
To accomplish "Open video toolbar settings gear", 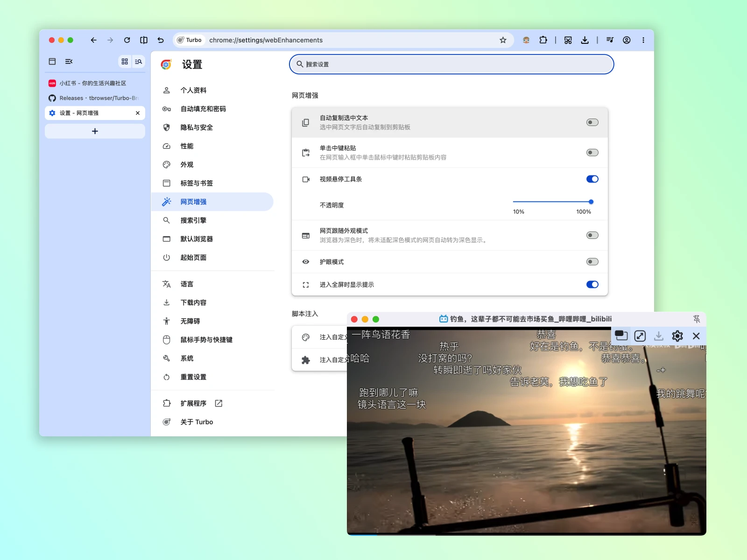I will coord(677,336).
